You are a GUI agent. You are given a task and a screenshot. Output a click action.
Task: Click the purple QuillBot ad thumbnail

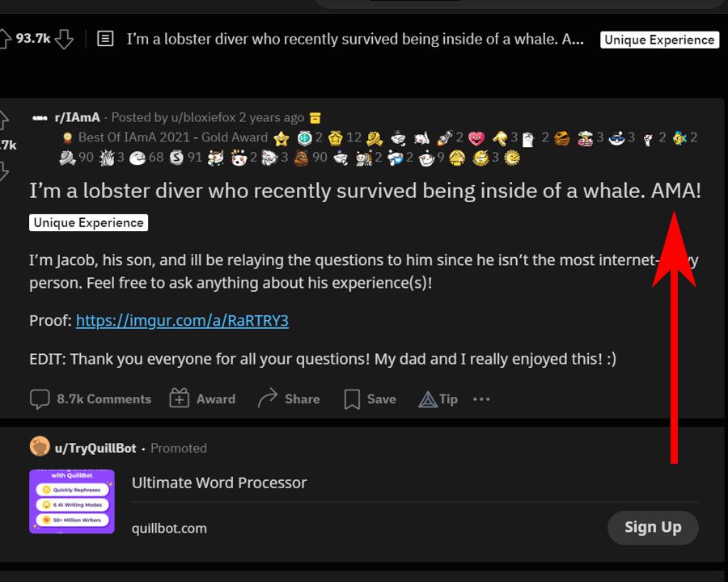point(71,501)
